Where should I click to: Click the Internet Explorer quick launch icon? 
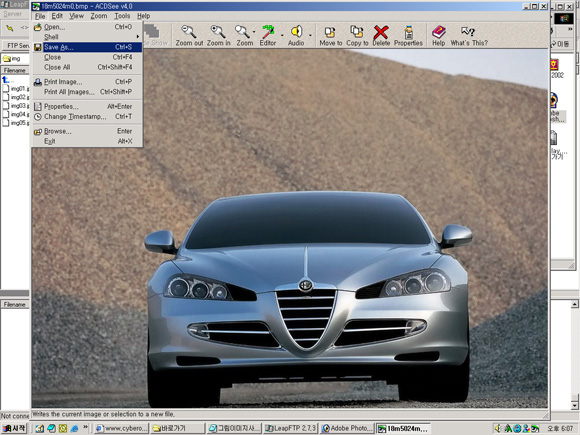point(74,428)
